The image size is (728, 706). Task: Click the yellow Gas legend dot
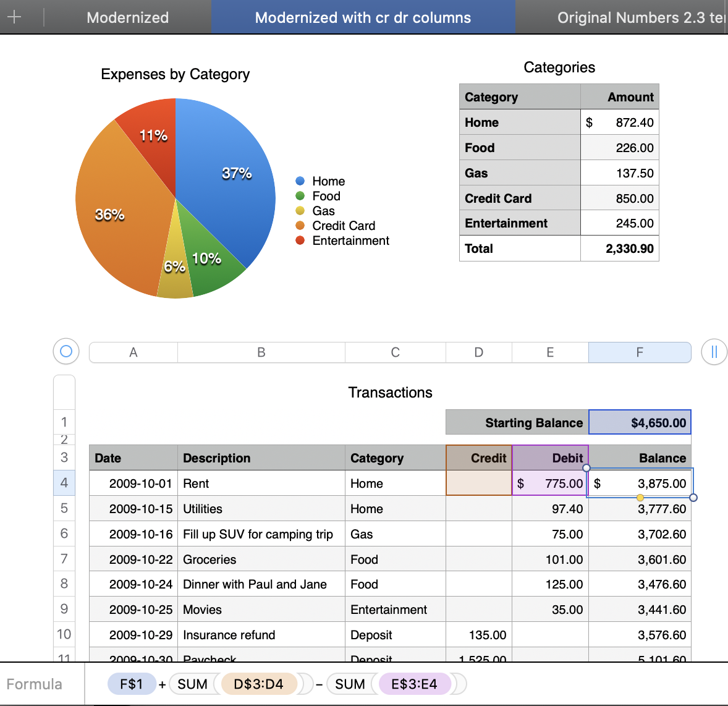point(300,211)
